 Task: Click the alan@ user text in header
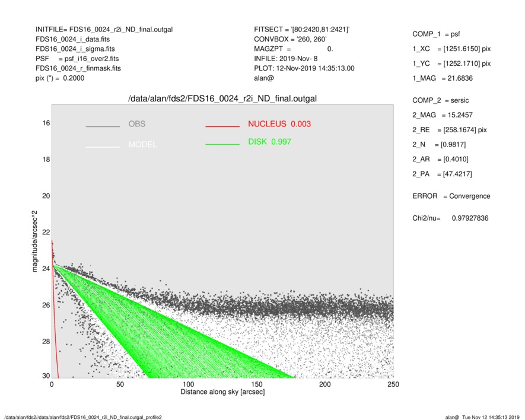coord(264,78)
